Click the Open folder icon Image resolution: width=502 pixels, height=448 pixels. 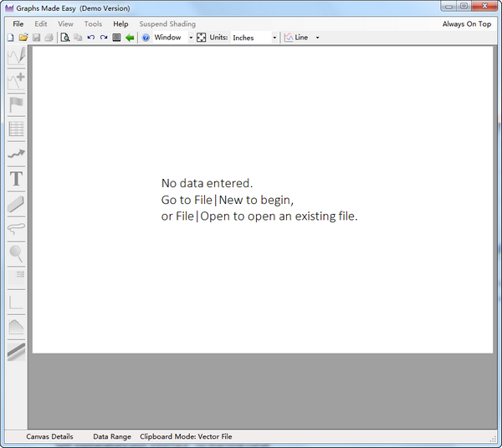pos(23,38)
